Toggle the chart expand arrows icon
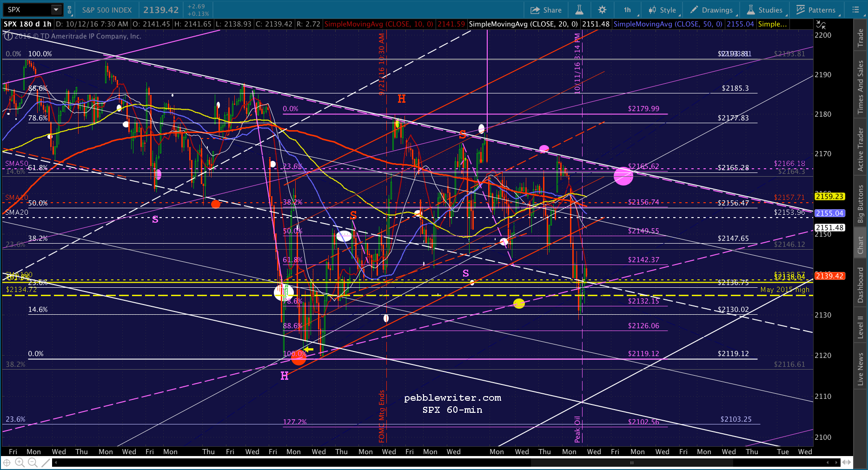868x470 pixels. 821,25
